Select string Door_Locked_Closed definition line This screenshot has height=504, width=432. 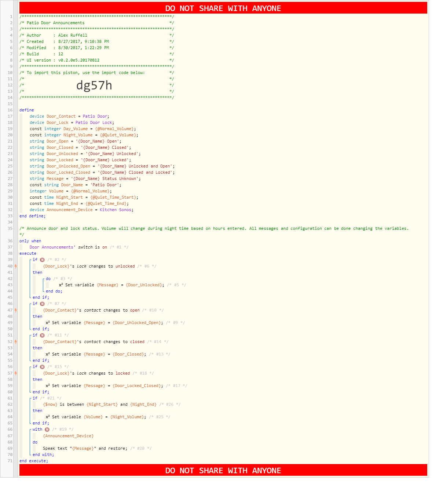click(x=102, y=172)
